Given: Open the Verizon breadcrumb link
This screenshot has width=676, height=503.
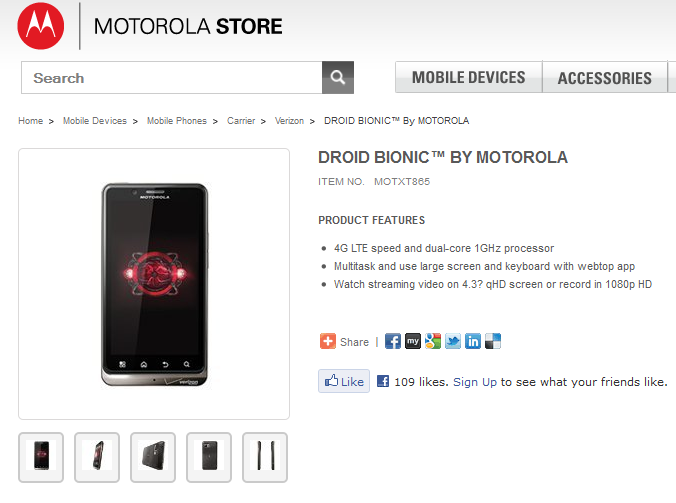Looking at the screenshot, I should coord(290,121).
